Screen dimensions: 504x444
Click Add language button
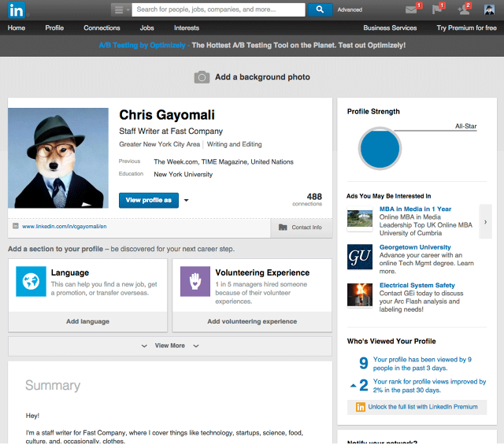(87, 322)
